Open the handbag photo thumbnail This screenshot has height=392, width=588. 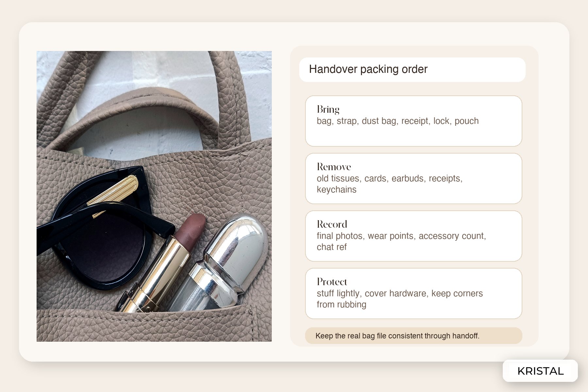pos(154,196)
